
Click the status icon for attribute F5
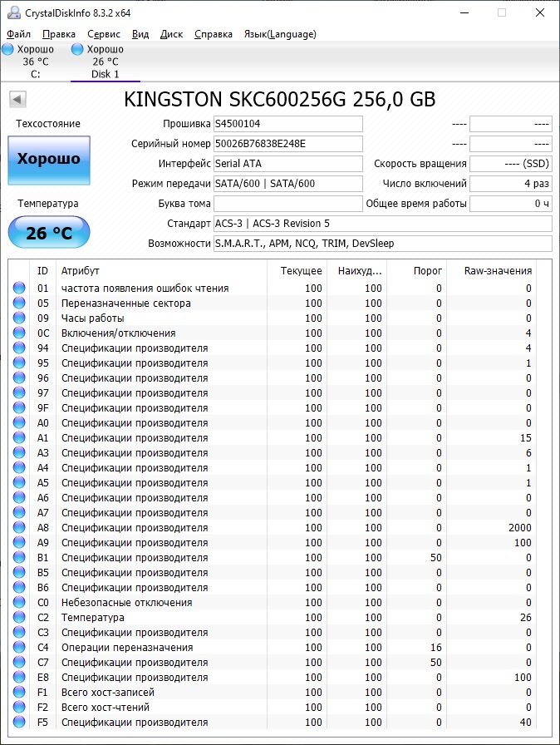[19, 722]
